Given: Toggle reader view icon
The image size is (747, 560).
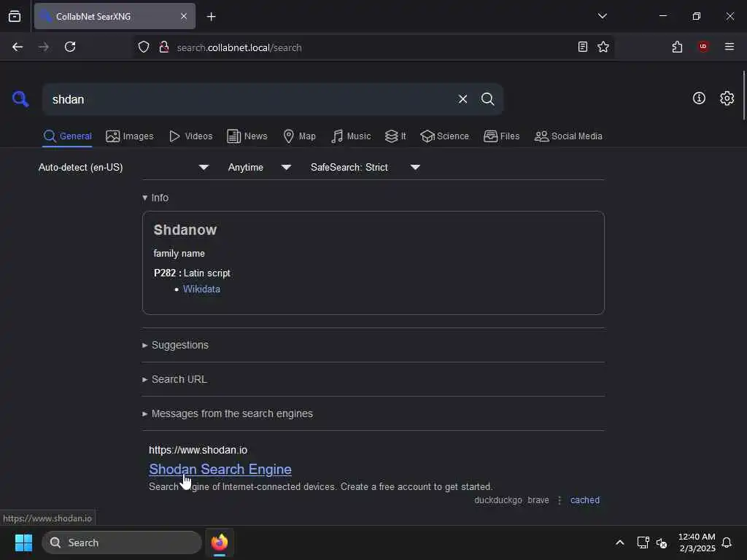Looking at the screenshot, I should [x=582, y=47].
